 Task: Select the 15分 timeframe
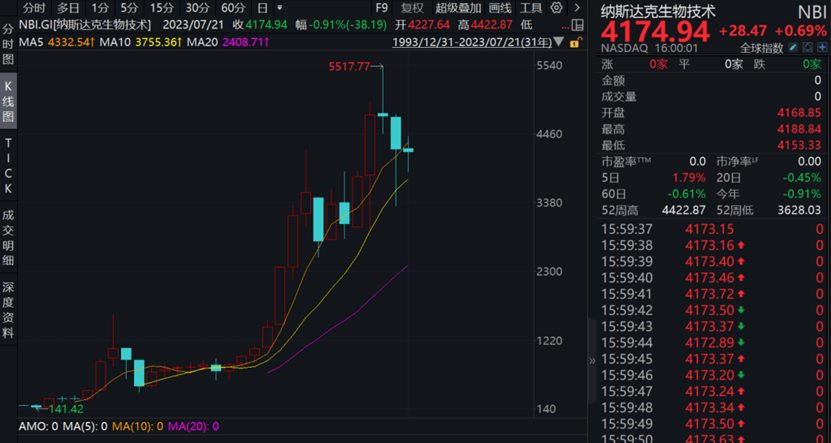pyautogui.click(x=161, y=8)
